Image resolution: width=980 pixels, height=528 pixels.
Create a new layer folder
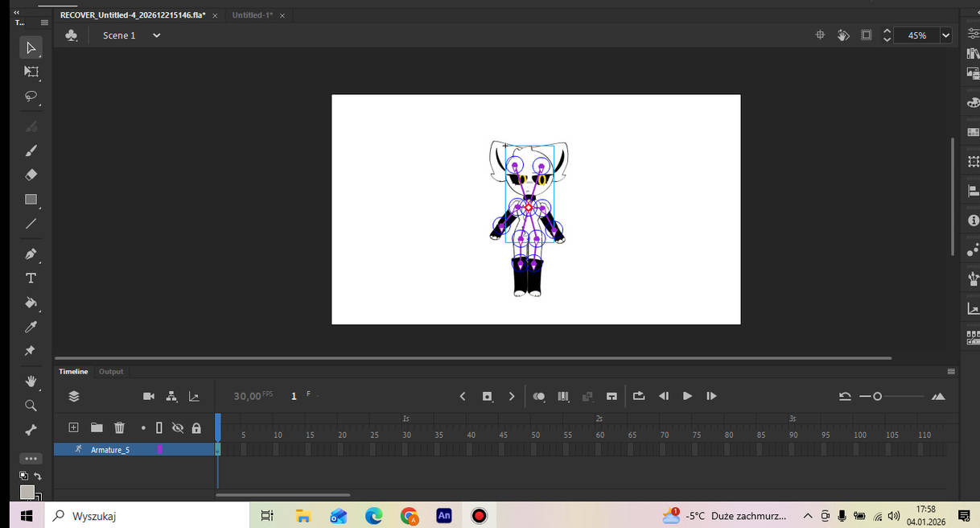97,428
